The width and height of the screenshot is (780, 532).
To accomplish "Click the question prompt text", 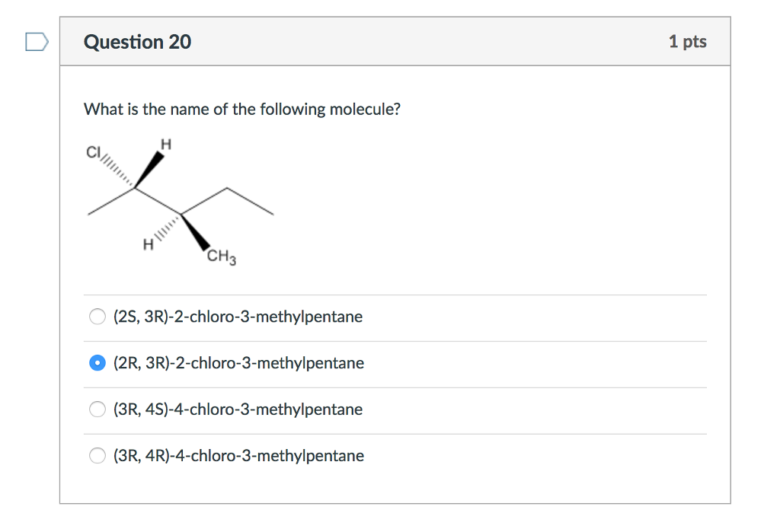I will pos(243,109).
